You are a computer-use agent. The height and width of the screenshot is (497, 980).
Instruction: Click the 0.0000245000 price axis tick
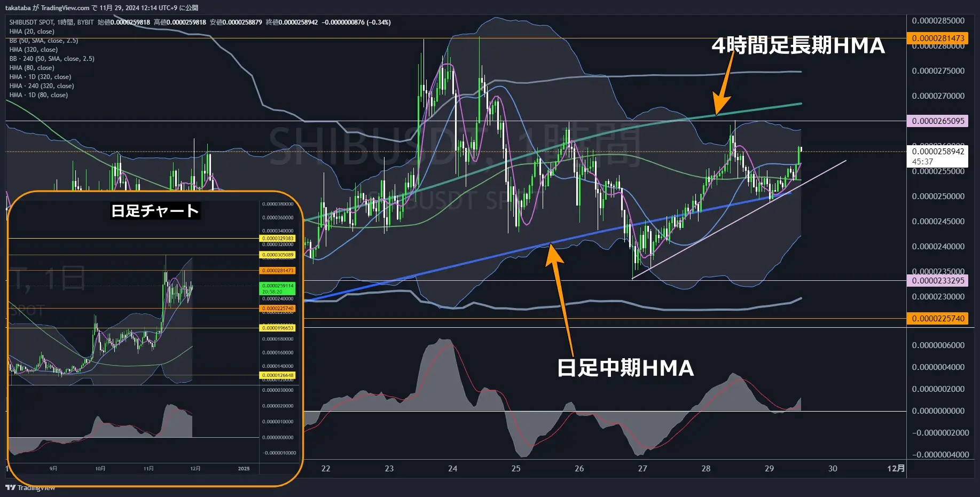click(938, 222)
